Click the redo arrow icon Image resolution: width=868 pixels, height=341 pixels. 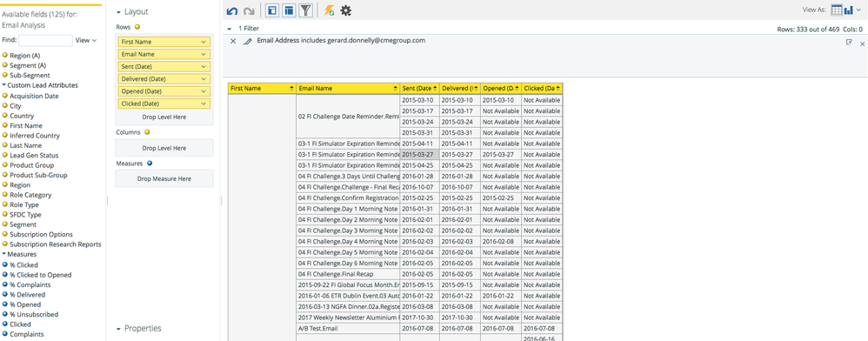point(249,10)
